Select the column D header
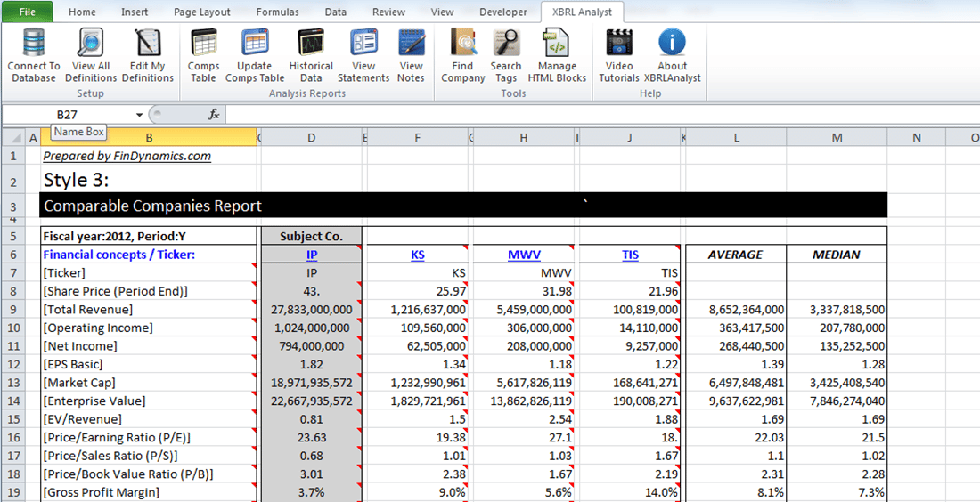 pyautogui.click(x=311, y=138)
